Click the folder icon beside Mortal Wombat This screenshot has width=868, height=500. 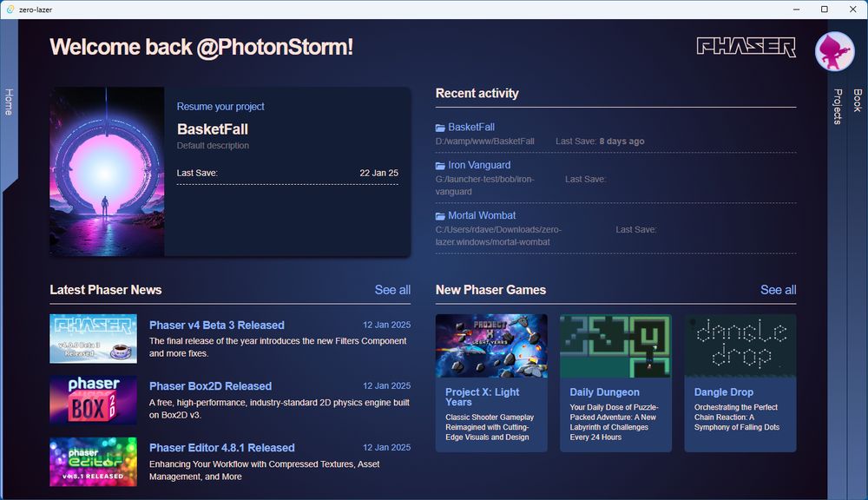click(x=440, y=216)
